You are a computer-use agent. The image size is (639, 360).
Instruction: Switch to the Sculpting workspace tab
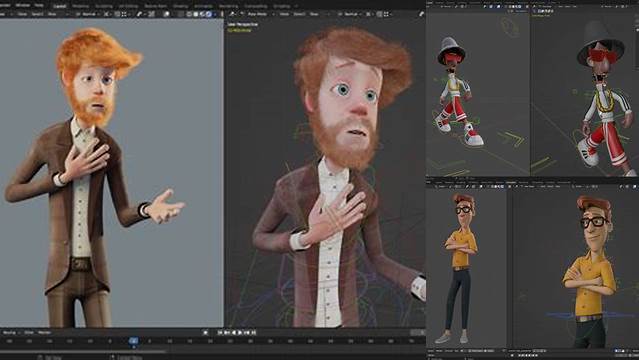pyautogui.click(x=104, y=6)
